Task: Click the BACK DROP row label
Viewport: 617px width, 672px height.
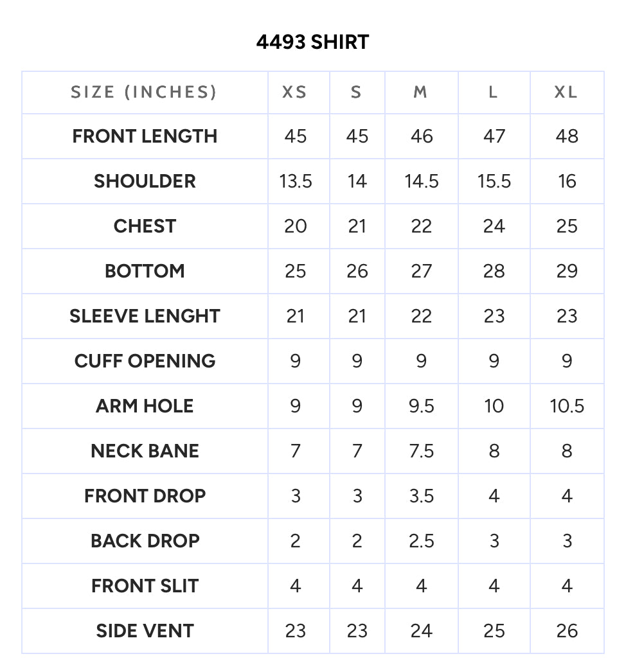Action: point(145,542)
